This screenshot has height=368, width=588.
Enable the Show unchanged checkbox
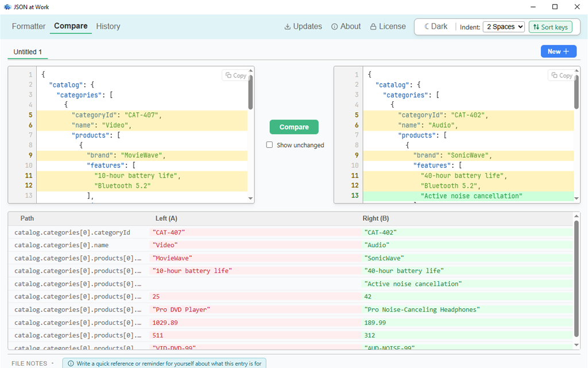tap(269, 145)
